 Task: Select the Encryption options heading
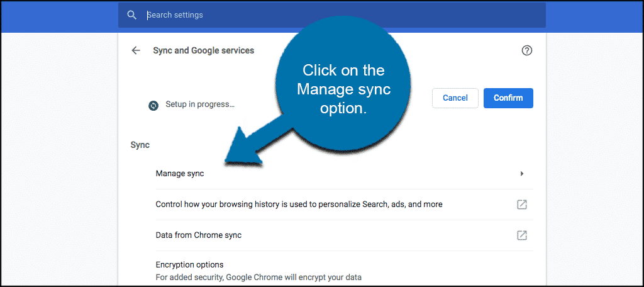(x=189, y=264)
